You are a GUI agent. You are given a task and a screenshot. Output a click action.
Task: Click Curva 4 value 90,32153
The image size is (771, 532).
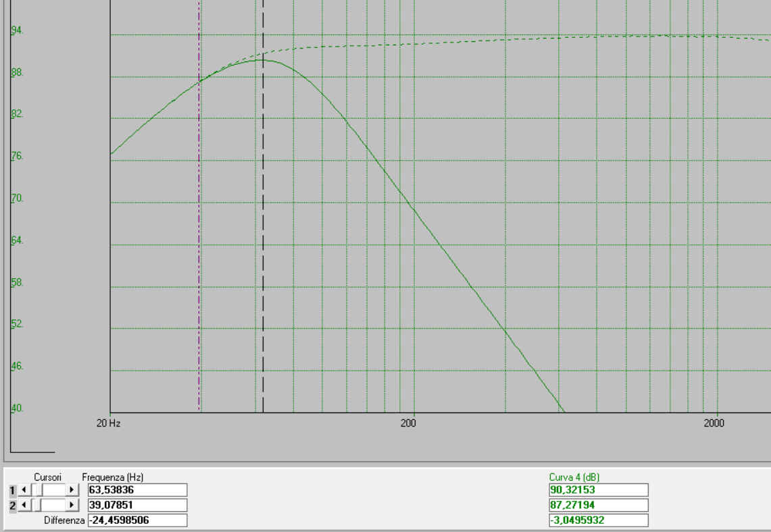coord(599,489)
